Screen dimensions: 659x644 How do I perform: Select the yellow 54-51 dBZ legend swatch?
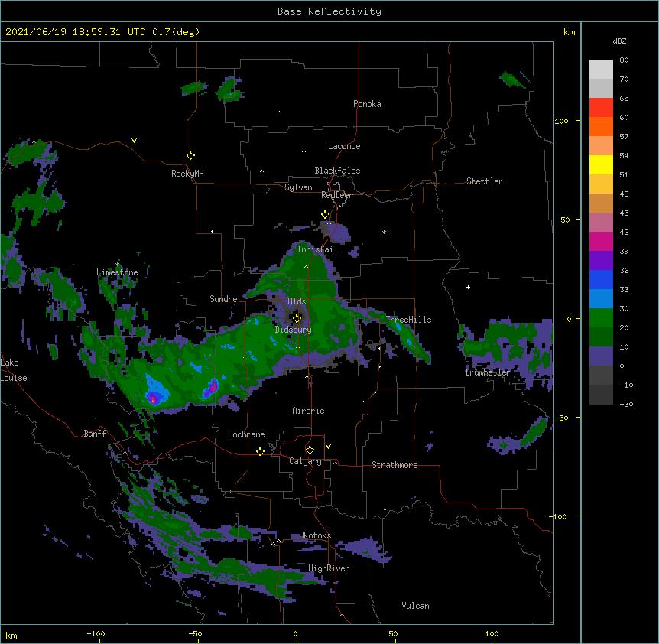(601, 164)
